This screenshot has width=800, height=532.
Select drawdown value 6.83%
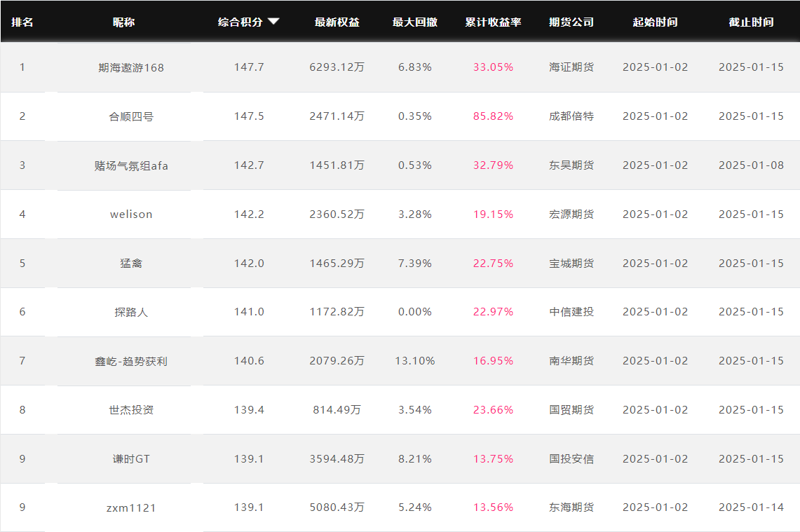(x=415, y=67)
